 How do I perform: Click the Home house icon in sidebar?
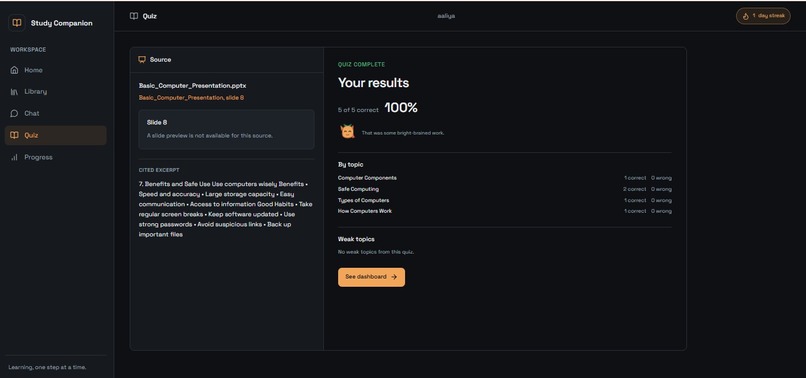point(14,70)
